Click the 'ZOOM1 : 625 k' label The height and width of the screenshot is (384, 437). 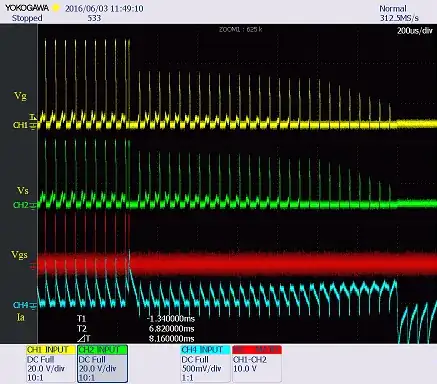pos(240,29)
